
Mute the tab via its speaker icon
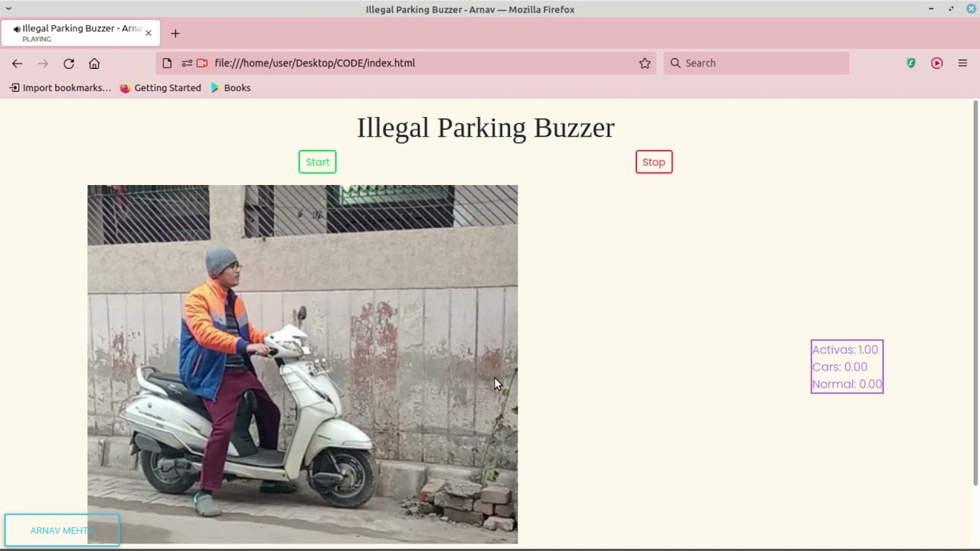point(17,29)
